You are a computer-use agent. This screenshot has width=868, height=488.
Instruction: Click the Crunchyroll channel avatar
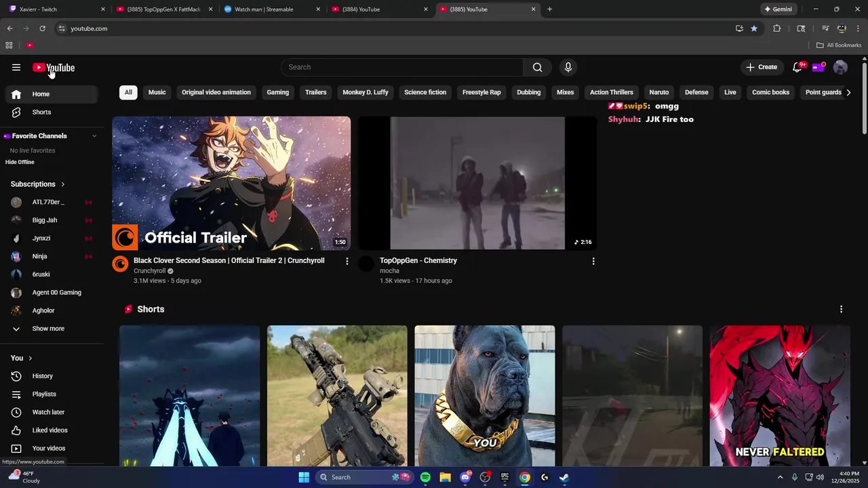(x=120, y=264)
